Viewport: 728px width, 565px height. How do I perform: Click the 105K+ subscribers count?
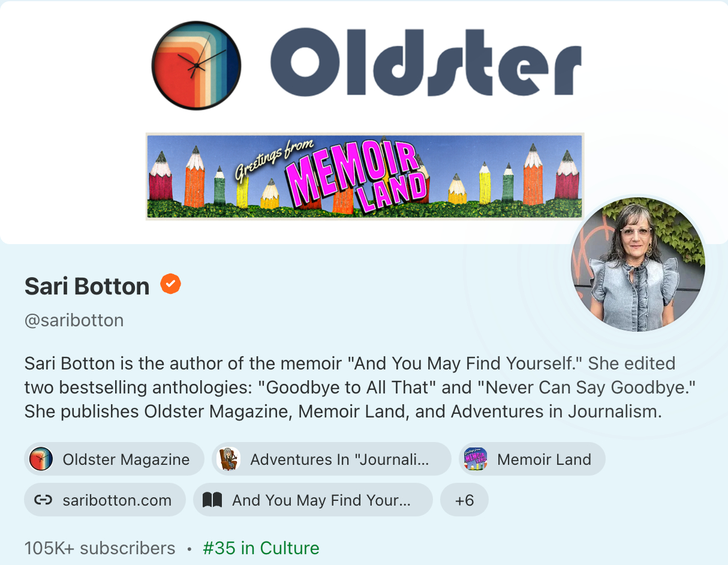click(x=100, y=548)
